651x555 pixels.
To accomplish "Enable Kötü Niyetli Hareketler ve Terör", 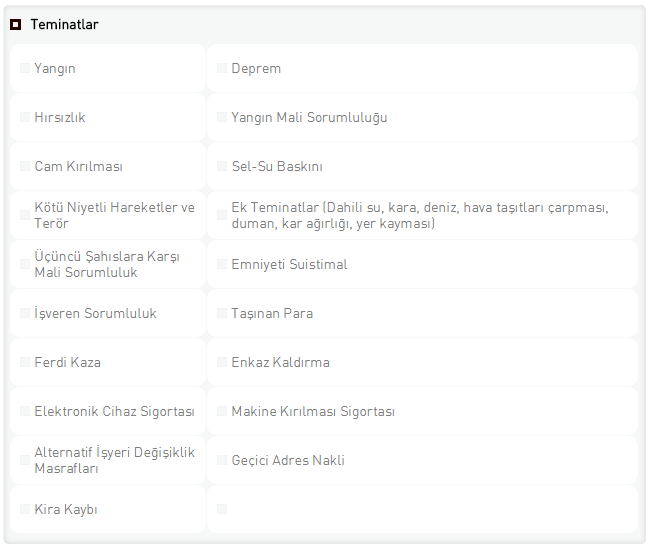I will pyautogui.click(x=25, y=215).
